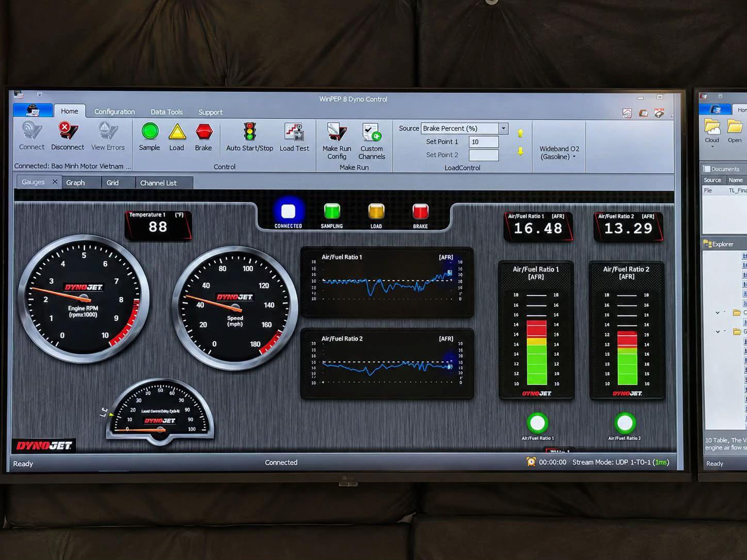Screen dimensions: 747x560
Task: Click the Set Point 1 input field
Action: pyautogui.click(x=483, y=142)
